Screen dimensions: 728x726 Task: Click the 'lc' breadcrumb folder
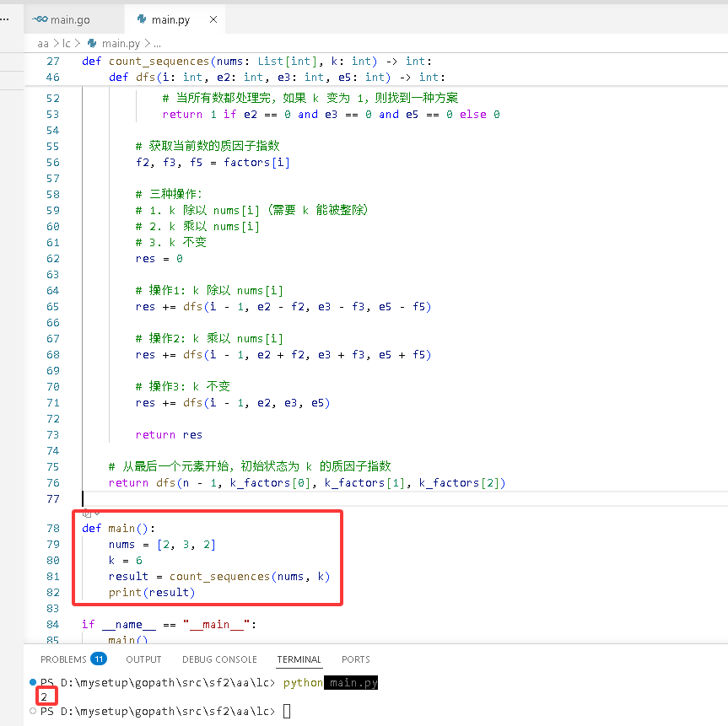tap(67, 44)
